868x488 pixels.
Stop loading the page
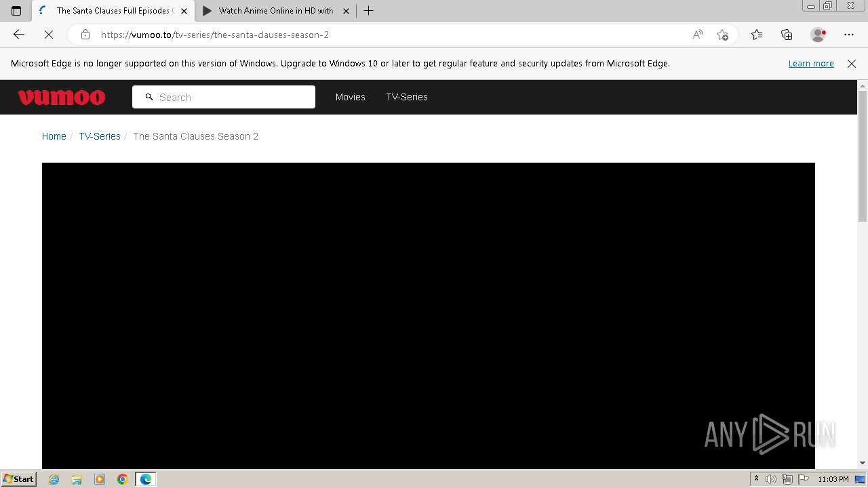[x=49, y=35]
